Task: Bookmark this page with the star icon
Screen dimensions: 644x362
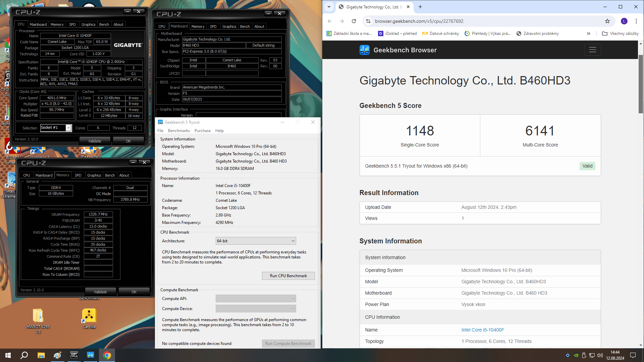Action: pos(607,21)
